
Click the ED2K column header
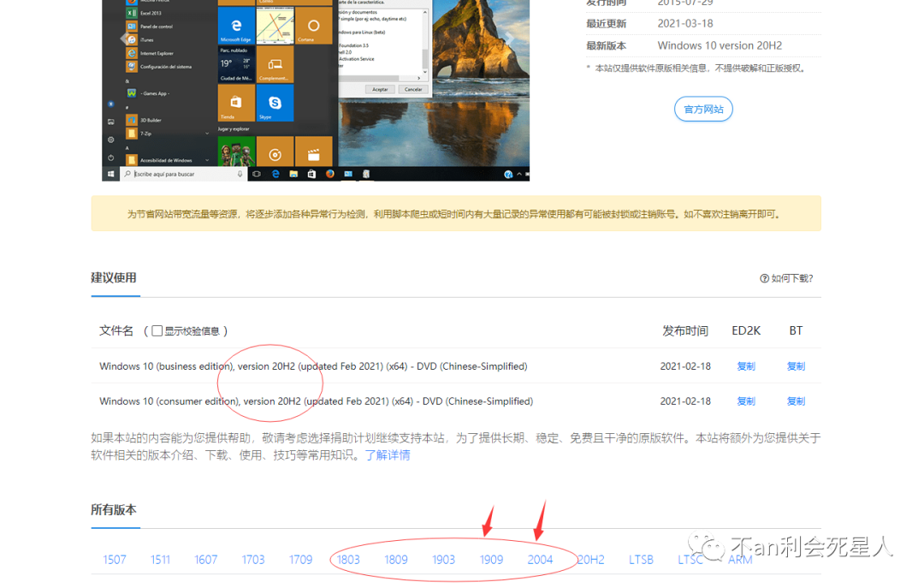746,331
